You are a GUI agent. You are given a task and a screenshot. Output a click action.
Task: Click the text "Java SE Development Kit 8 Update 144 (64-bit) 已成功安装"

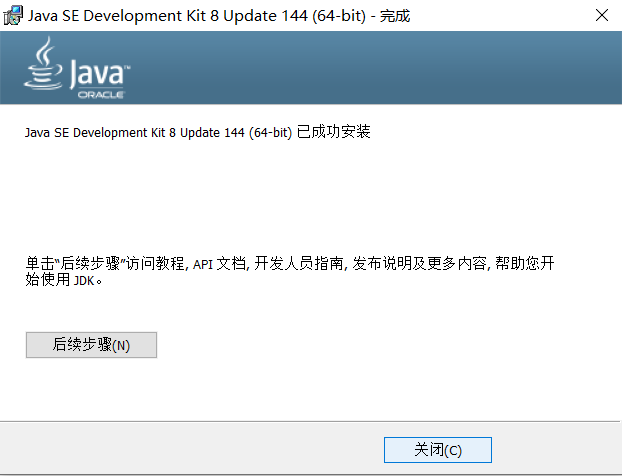[x=198, y=132]
